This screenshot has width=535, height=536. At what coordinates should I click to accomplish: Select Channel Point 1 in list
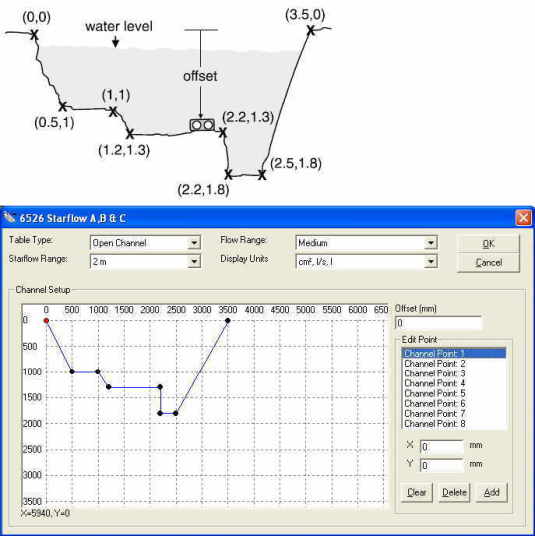pos(454,353)
